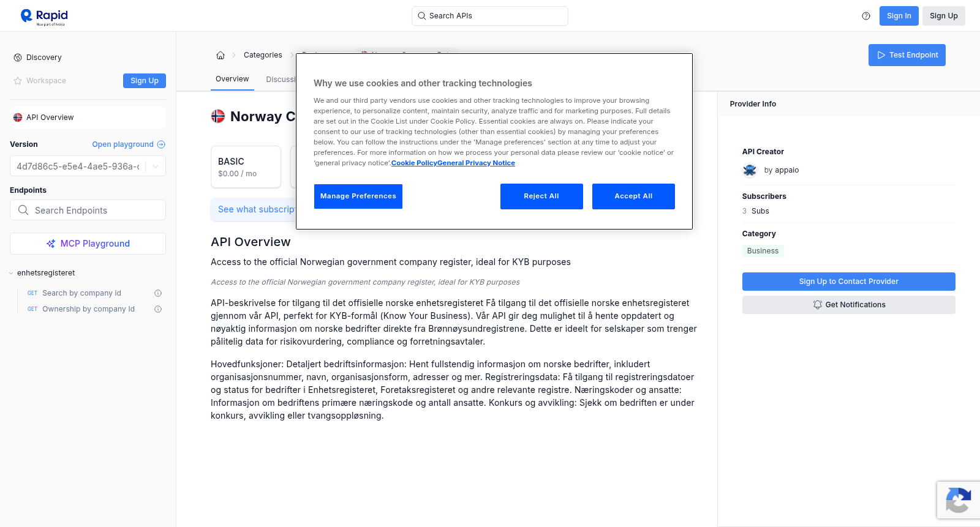
Task: Click Get Notifications button
Action: click(x=848, y=305)
